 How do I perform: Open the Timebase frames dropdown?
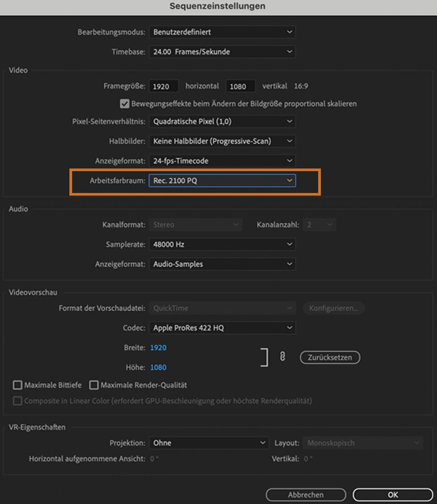[222, 52]
